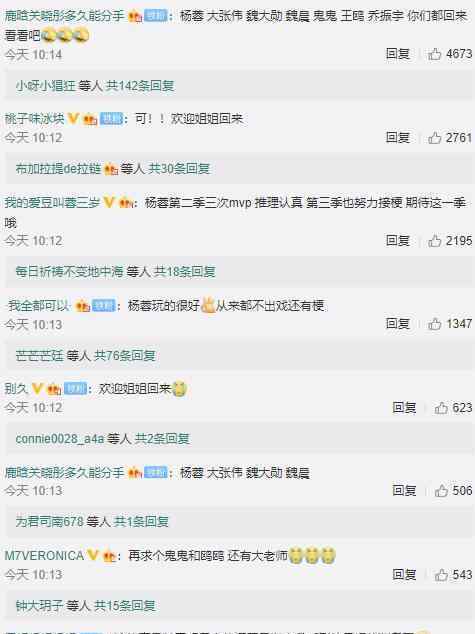475x634 pixels.
Task: Open user profile 我的爱豆叫蓉三岁
Action: point(52,202)
